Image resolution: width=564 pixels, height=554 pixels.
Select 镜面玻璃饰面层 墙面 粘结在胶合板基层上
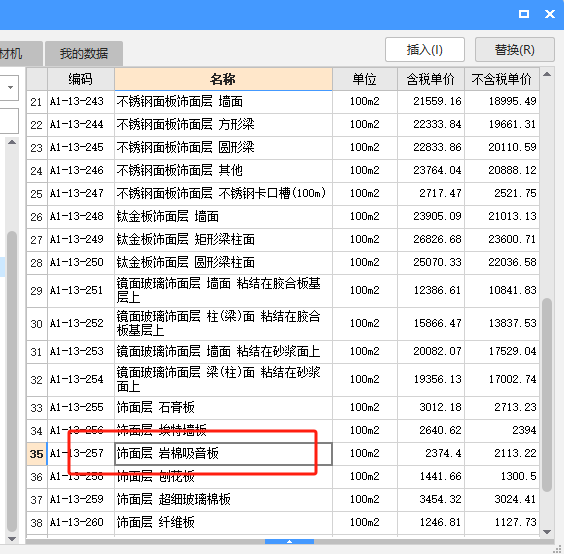(223, 291)
